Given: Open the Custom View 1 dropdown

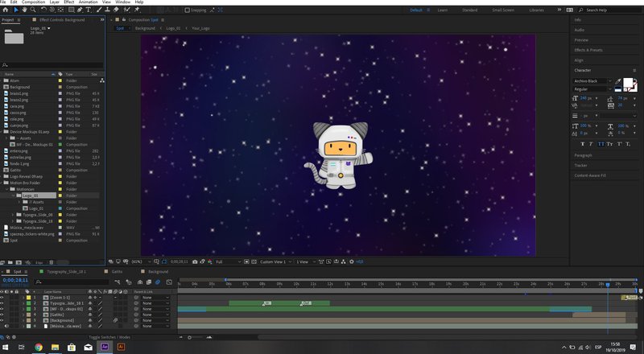Looking at the screenshot, I should tap(275, 261).
